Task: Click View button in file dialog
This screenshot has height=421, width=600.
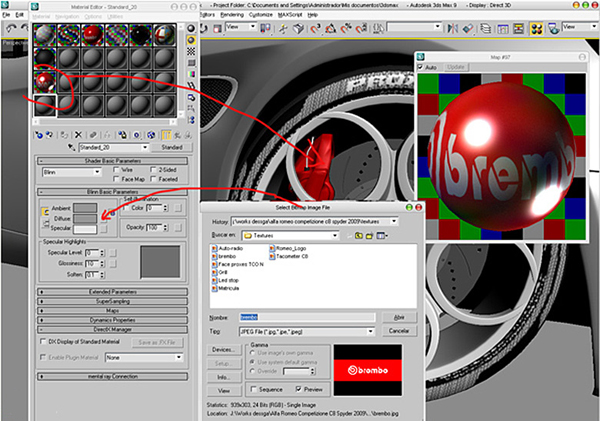Action: [224, 391]
